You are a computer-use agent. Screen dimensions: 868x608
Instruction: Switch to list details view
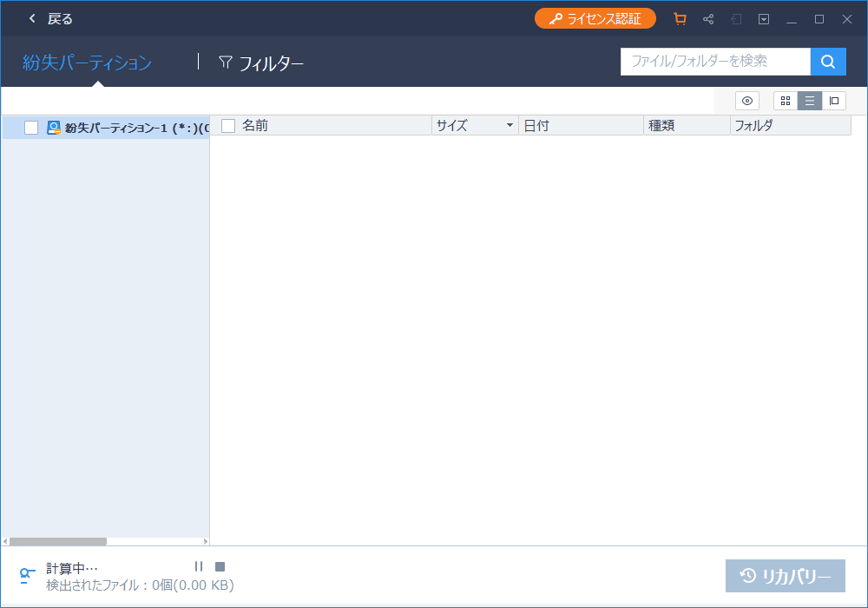point(810,101)
